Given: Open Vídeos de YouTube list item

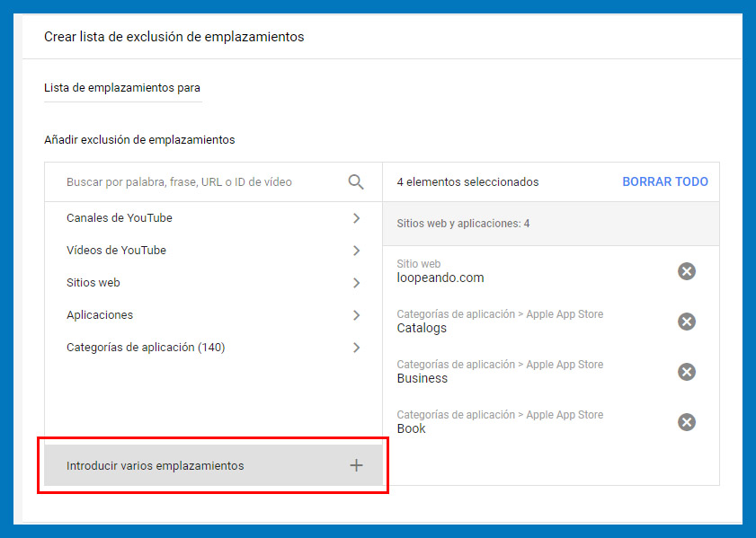Looking at the screenshot, I should click(x=214, y=251).
